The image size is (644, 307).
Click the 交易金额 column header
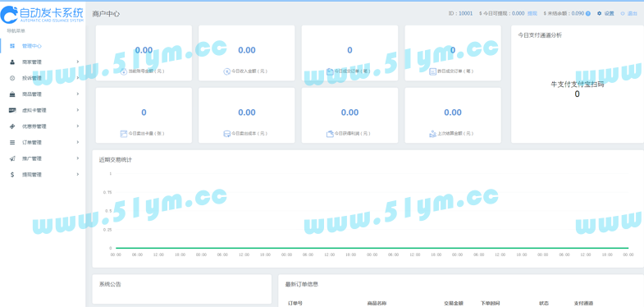(x=454, y=303)
